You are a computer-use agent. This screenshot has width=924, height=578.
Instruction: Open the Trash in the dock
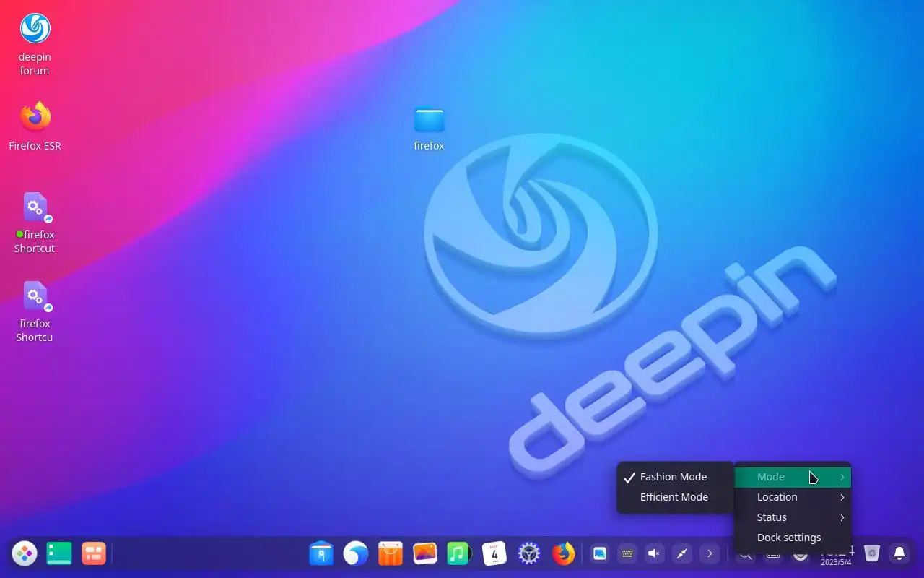coord(872,554)
